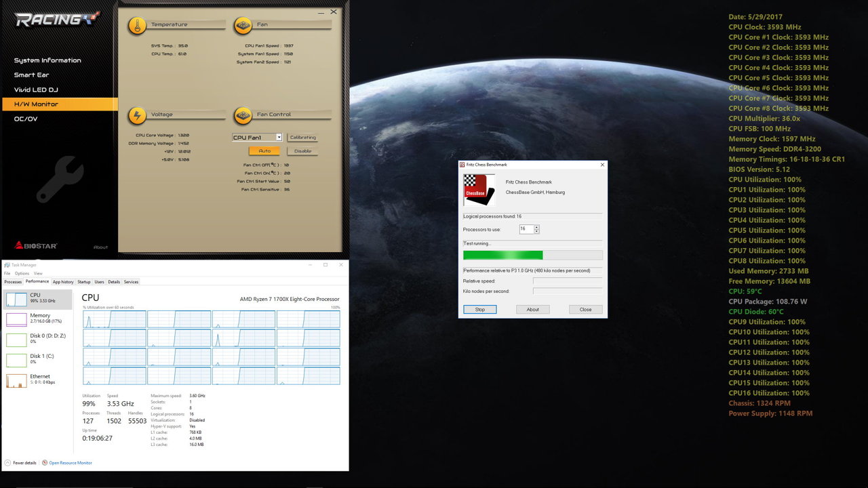Screen dimensions: 868x488
Task: Open the OC/OV section in sidebar
Action: pos(26,119)
